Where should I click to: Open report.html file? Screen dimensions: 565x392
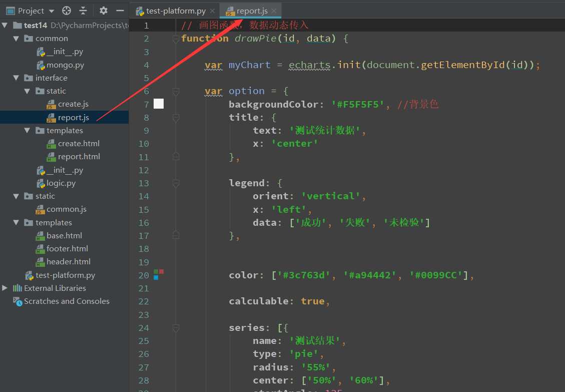[79, 157]
